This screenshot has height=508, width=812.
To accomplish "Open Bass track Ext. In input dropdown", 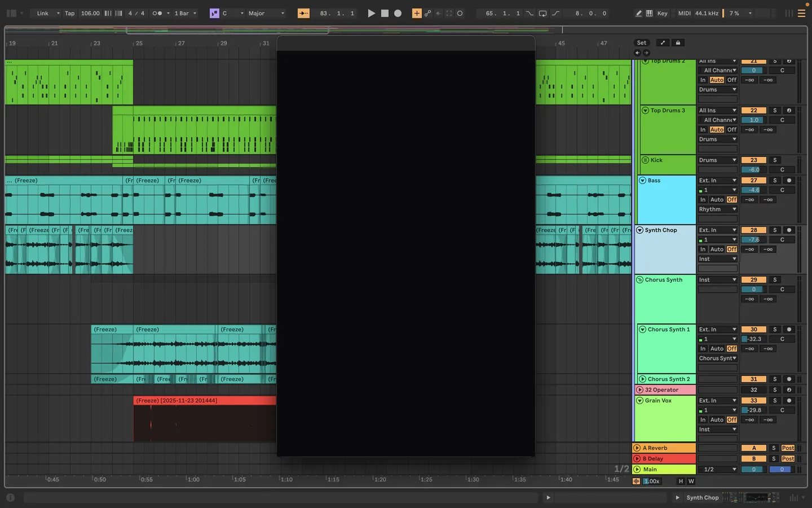I will tap(717, 181).
